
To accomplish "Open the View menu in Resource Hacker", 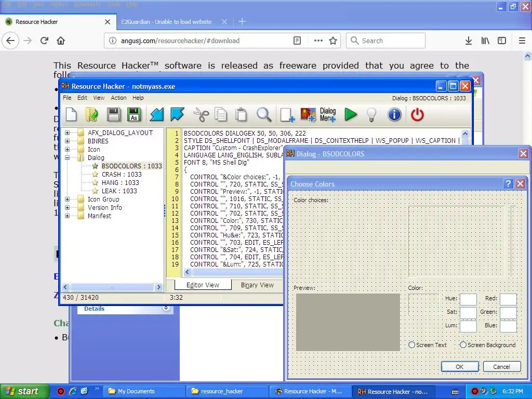I will click(x=99, y=98).
